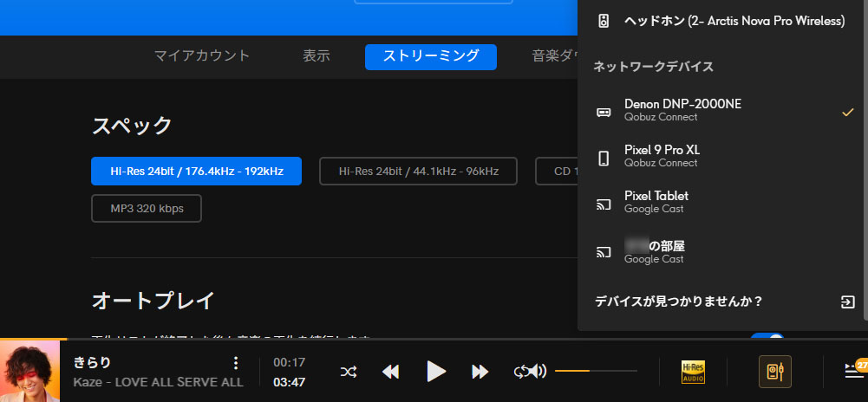Click the cast icon beside の部屋
The width and height of the screenshot is (868, 402).
604,252
